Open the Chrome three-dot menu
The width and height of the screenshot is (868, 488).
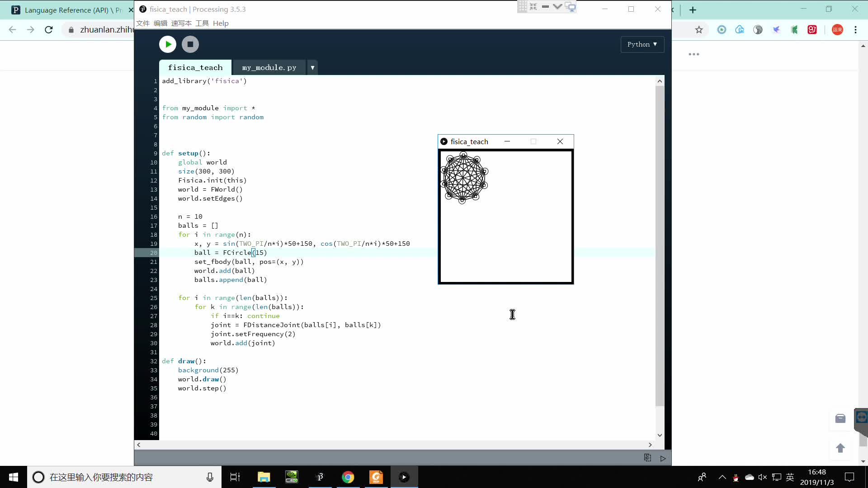[x=855, y=30]
